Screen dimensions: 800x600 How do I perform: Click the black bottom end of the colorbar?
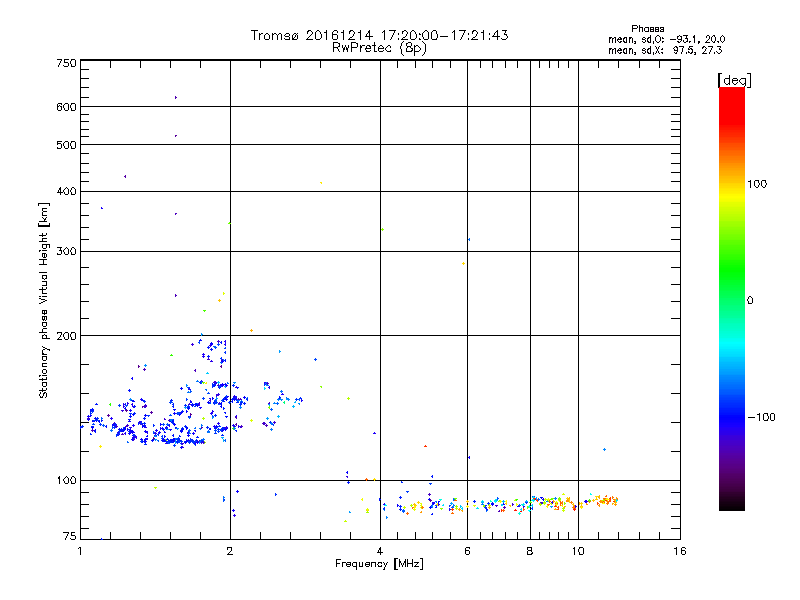tap(732, 503)
